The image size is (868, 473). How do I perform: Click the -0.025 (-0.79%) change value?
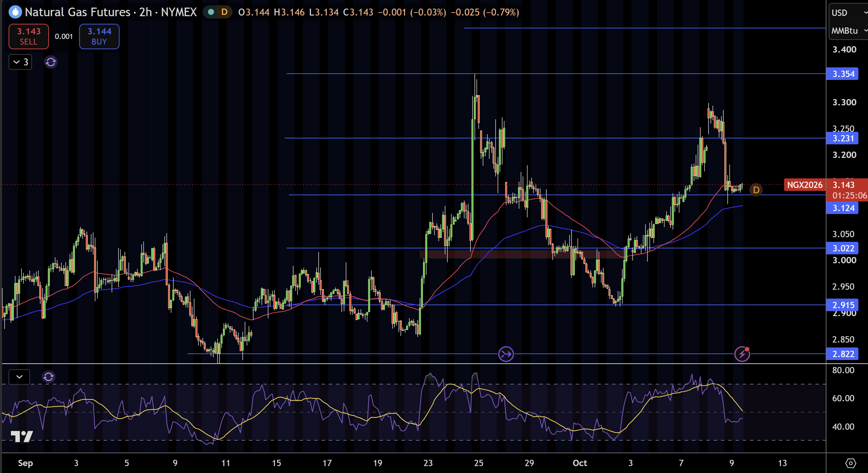pyautogui.click(x=485, y=13)
